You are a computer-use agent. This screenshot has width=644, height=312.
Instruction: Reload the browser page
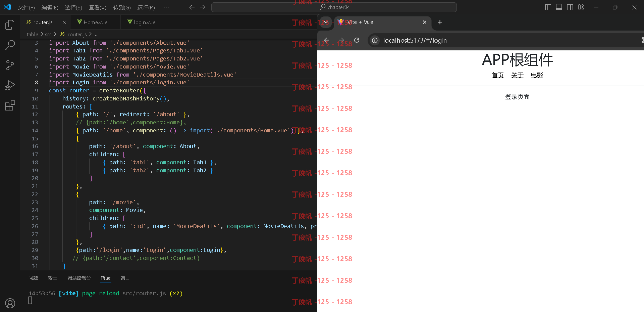(357, 40)
